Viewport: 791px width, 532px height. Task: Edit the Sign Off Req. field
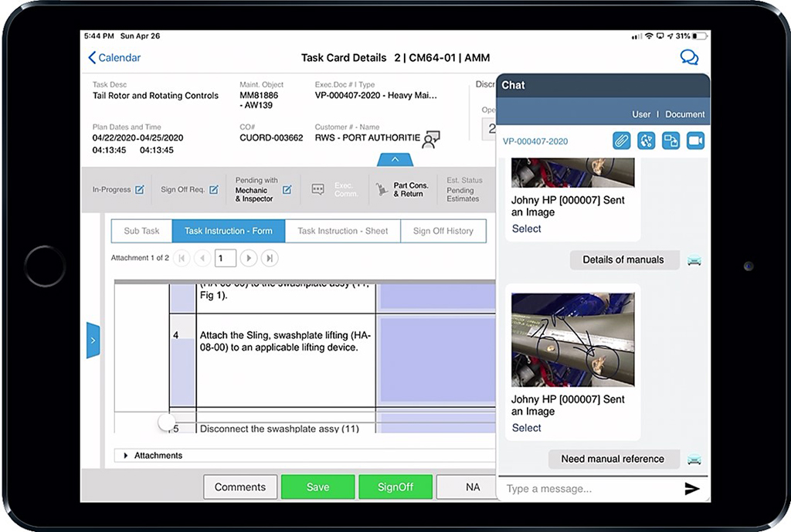tap(215, 189)
